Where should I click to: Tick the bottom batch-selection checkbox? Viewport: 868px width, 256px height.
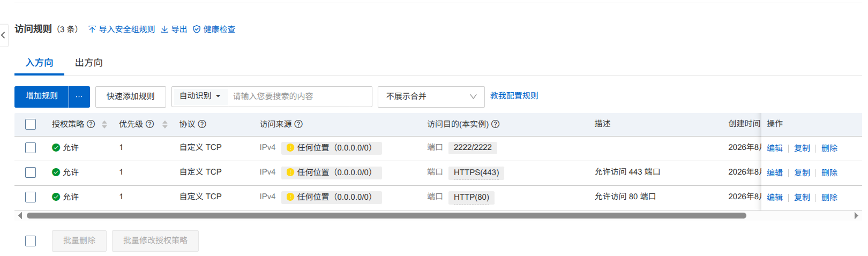point(31,241)
